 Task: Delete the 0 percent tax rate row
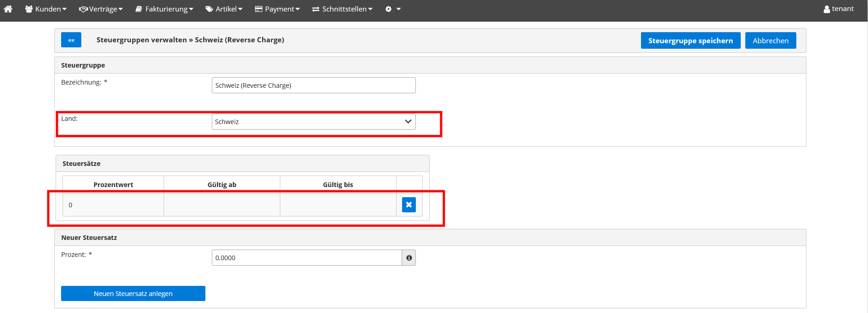[408, 205]
